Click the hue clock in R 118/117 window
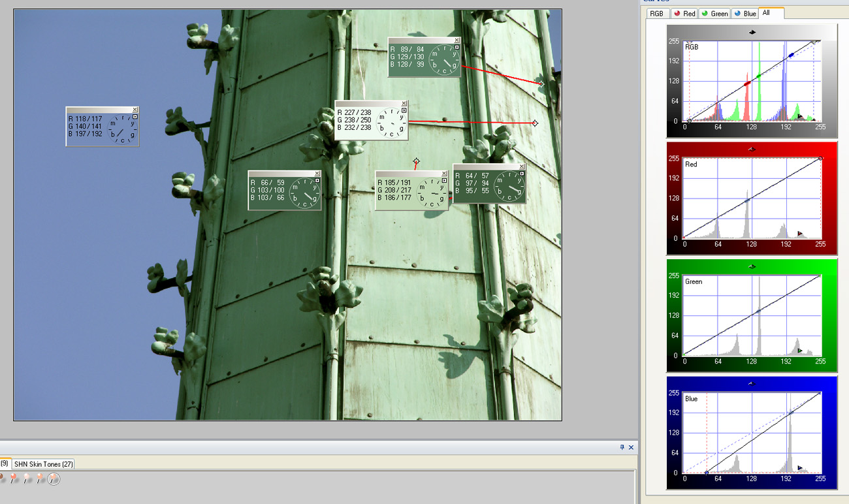849x504 pixels. coord(123,130)
